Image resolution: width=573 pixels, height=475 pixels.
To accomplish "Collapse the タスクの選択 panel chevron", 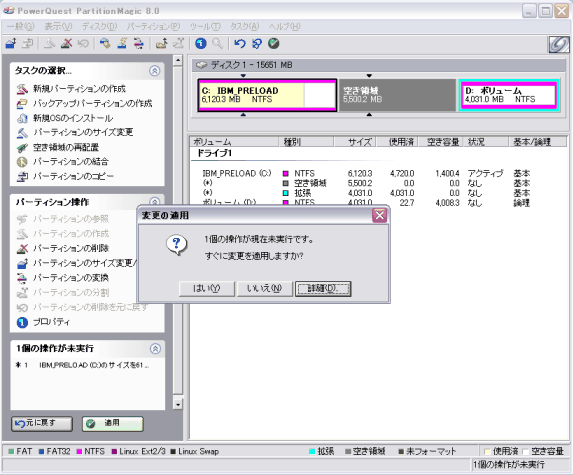I will pyautogui.click(x=155, y=71).
